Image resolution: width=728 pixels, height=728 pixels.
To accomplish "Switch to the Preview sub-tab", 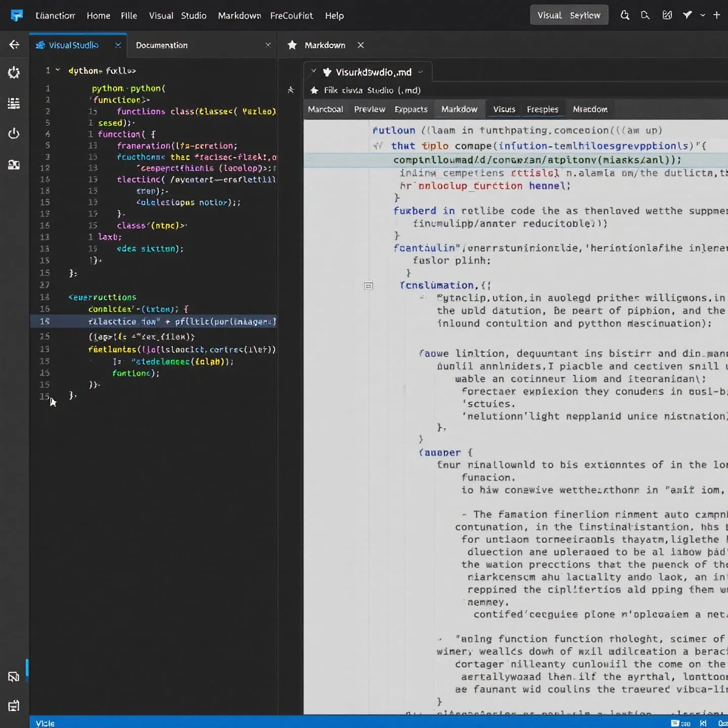I will [x=370, y=109].
